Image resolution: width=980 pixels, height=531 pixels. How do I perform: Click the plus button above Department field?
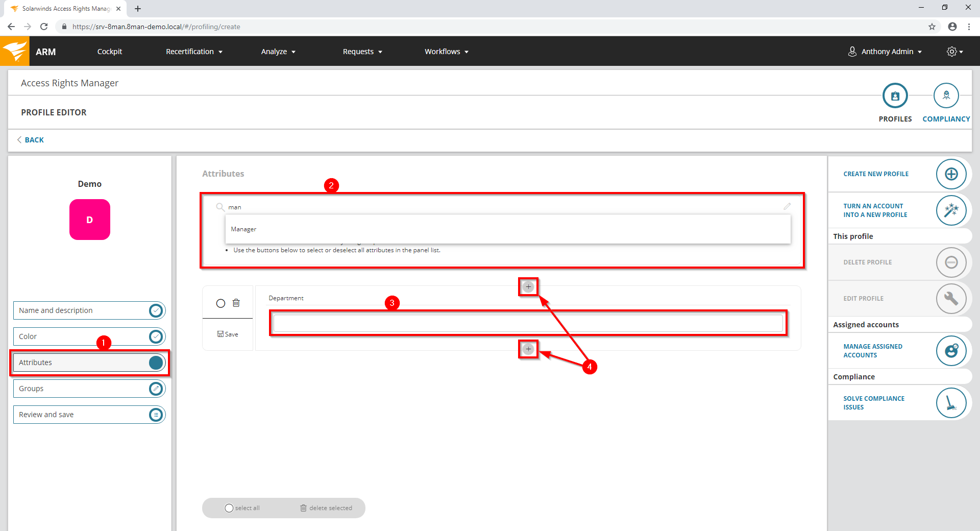(528, 287)
